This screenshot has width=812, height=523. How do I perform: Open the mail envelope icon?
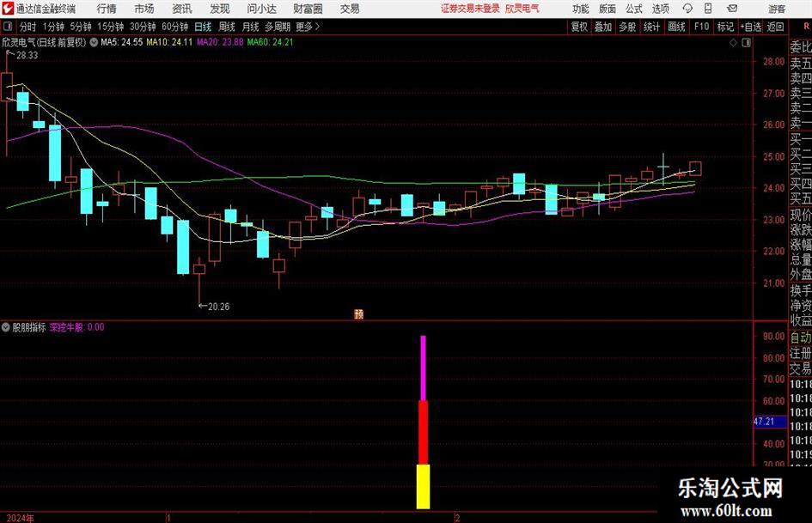click(732, 9)
